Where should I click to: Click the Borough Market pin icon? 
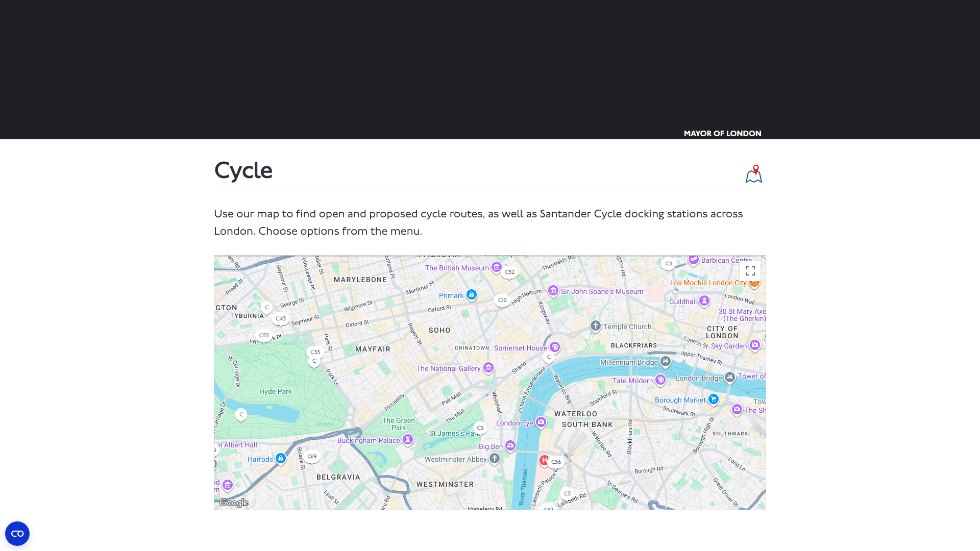(714, 399)
